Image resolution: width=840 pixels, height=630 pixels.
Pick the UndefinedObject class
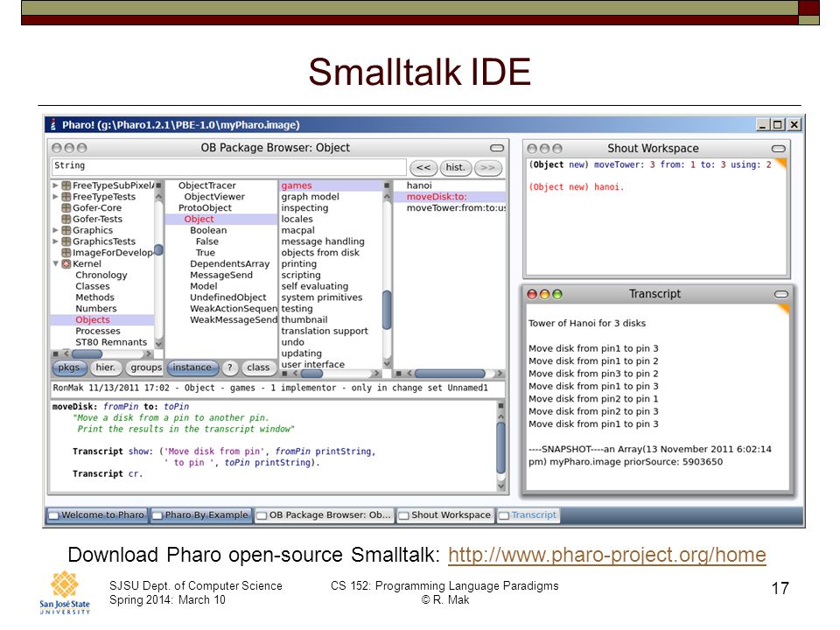click(228, 297)
